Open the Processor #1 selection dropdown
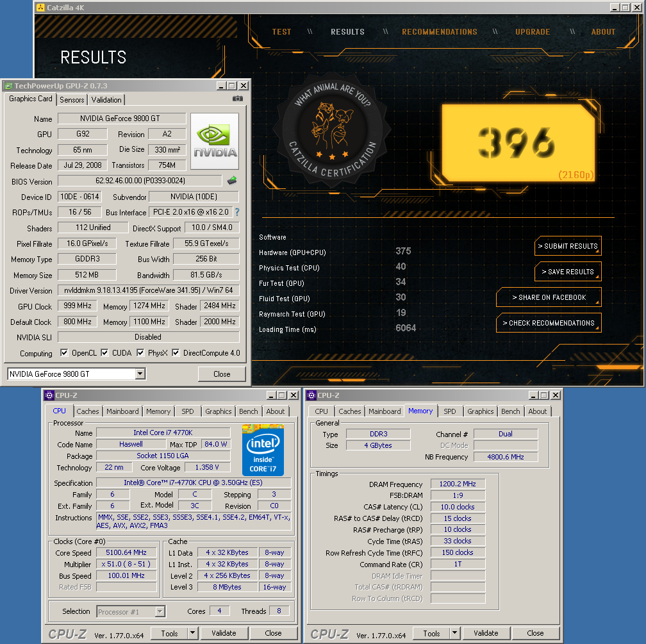646x644 pixels. click(x=160, y=611)
